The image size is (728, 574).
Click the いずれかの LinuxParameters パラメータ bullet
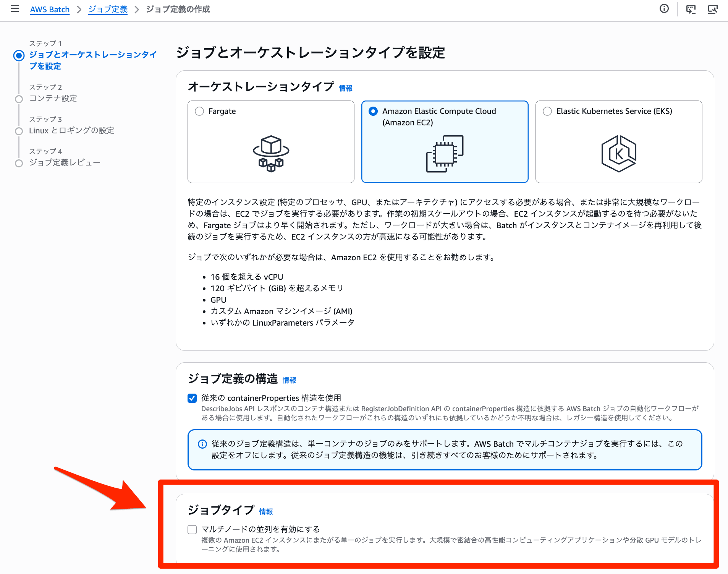[283, 323]
